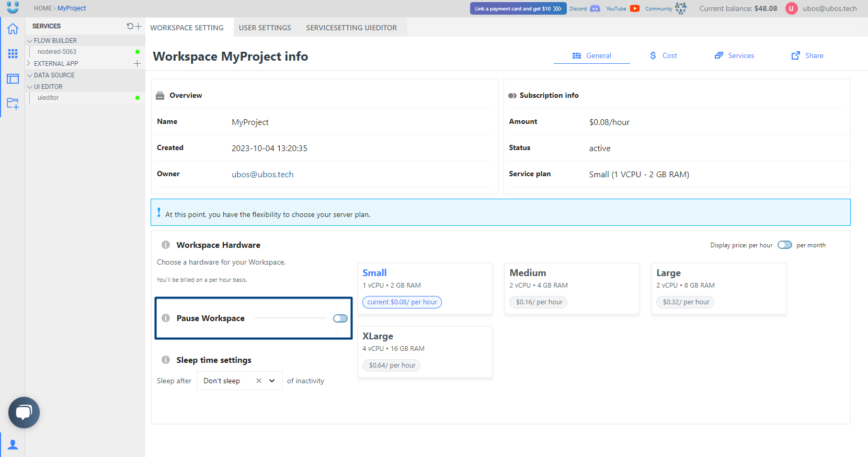Click the user avatar U icon
868x457 pixels.
[792, 8]
